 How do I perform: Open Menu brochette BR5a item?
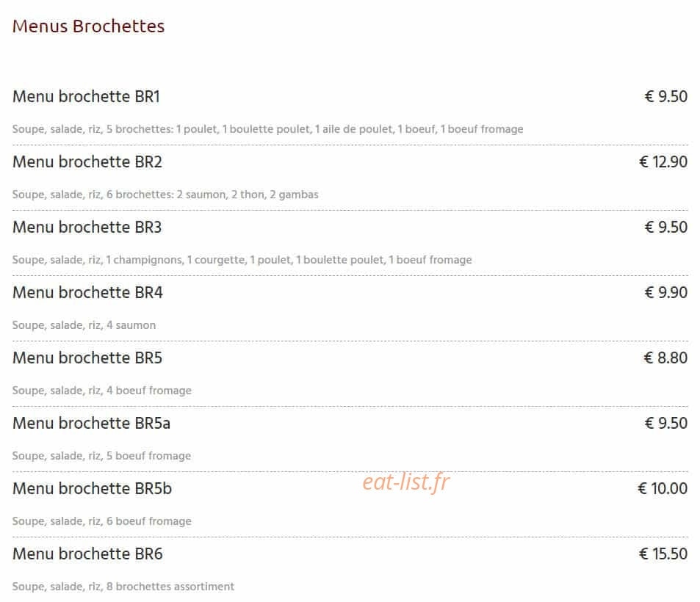point(91,423)
